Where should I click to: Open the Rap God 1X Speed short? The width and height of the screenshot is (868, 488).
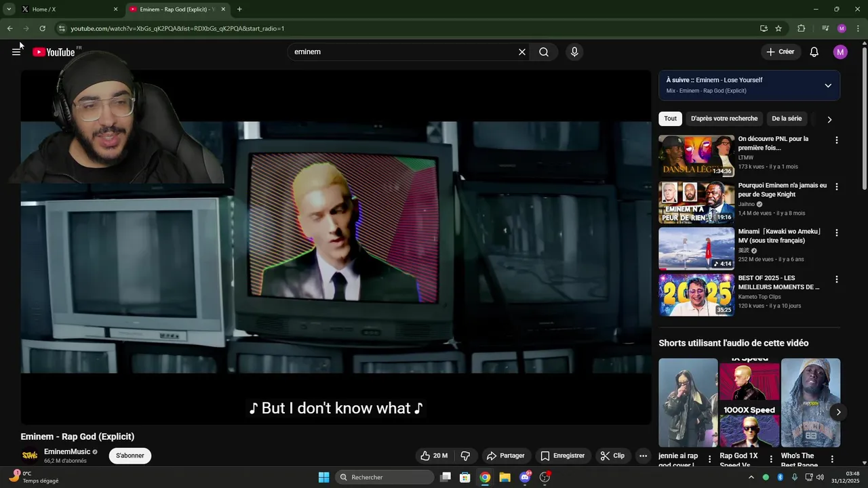coord(749,403)
